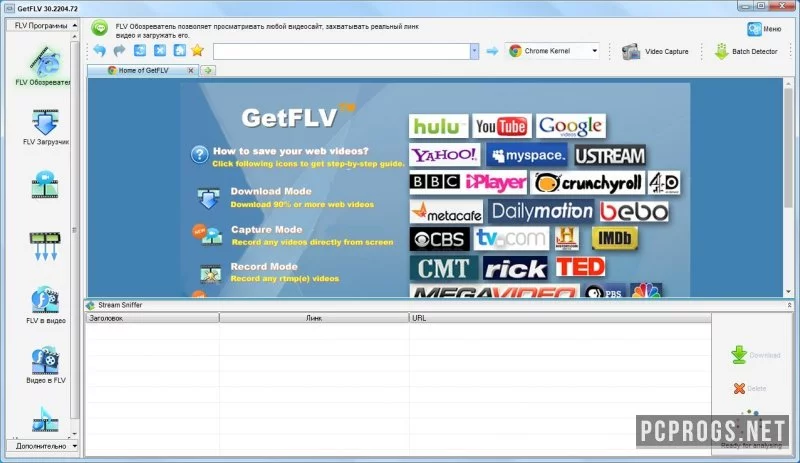Click the hulu logo

point(438,126)
